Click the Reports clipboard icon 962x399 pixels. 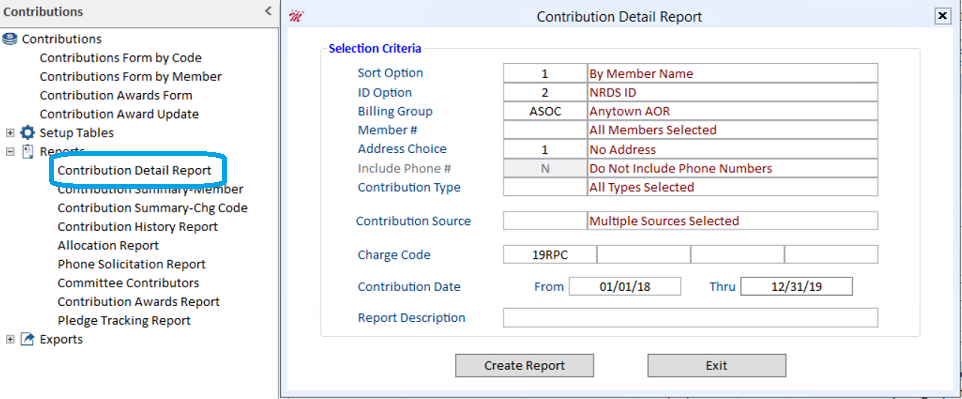[x=28, y=152]
